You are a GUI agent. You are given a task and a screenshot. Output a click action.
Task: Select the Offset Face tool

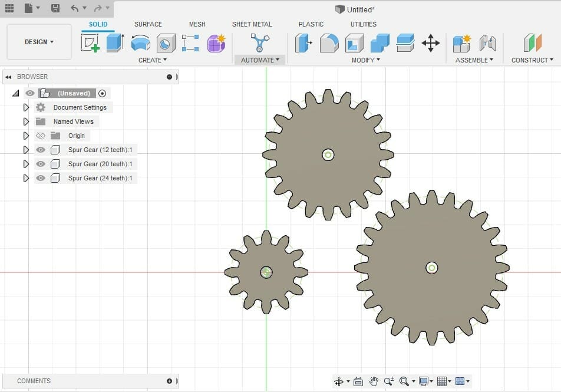click(405, 43)
